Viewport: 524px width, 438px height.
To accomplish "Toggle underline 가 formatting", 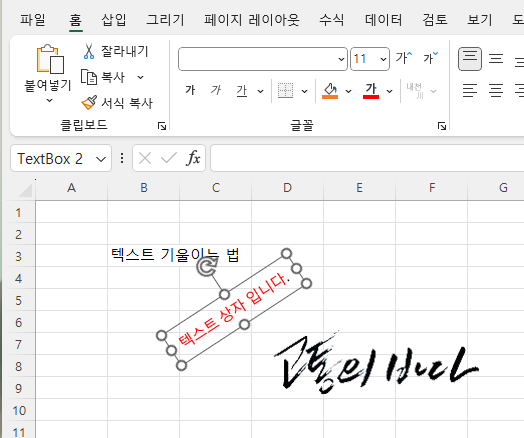I will (x=242, y=91).
